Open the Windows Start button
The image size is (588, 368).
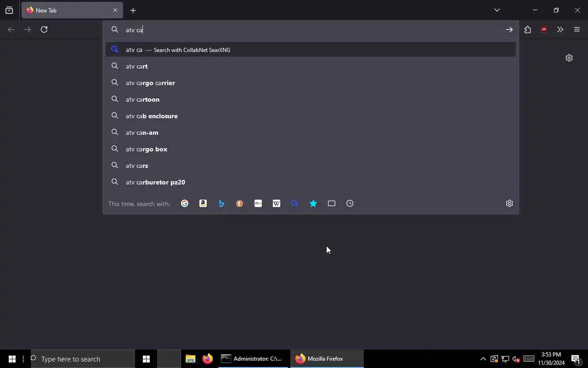12,359
